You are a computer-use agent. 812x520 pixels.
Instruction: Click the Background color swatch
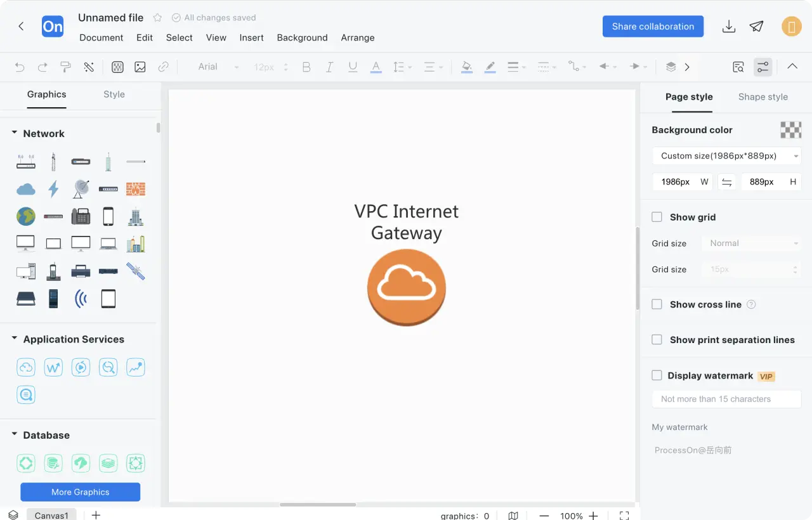[790, 130]
